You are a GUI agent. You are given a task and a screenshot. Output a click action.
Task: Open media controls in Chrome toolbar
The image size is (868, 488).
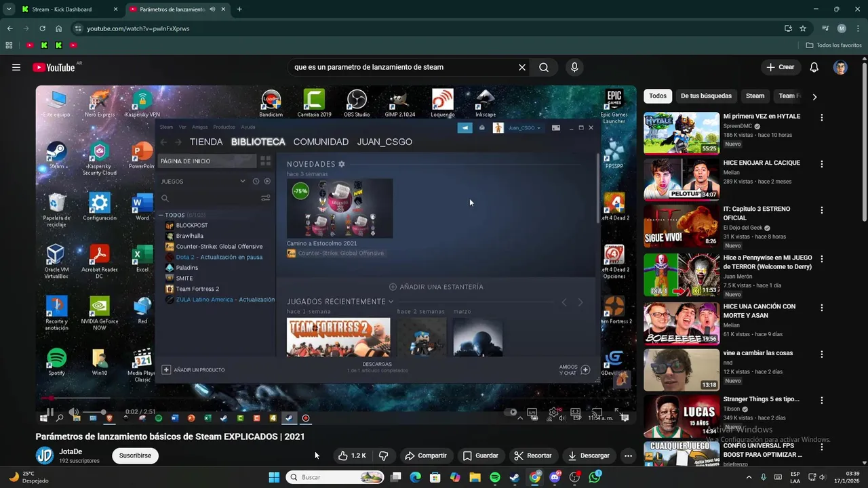[825, 28]
